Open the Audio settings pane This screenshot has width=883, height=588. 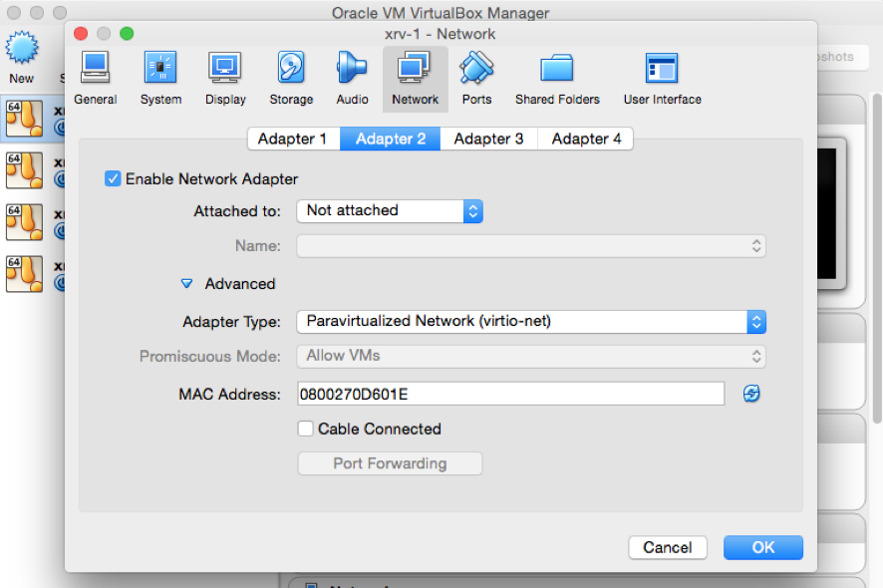pyautogui.click(x=352, y=79)
